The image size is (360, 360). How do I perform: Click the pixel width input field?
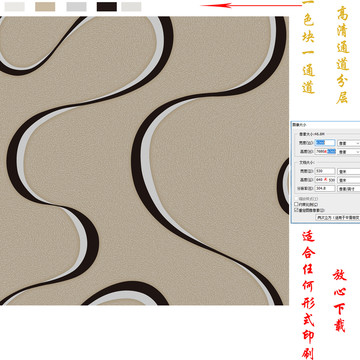pos(325,143)
